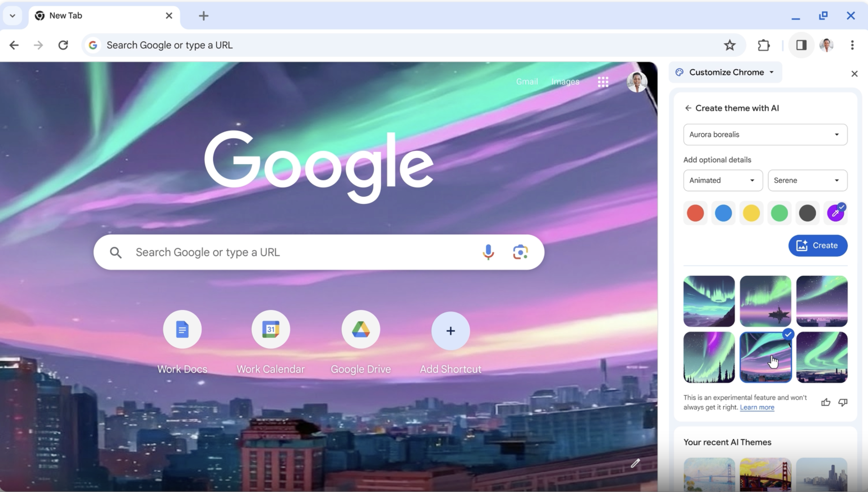This screenshot has width=868, height=492.
Task: Select the purple color swatch option
Action: point(835,213)
